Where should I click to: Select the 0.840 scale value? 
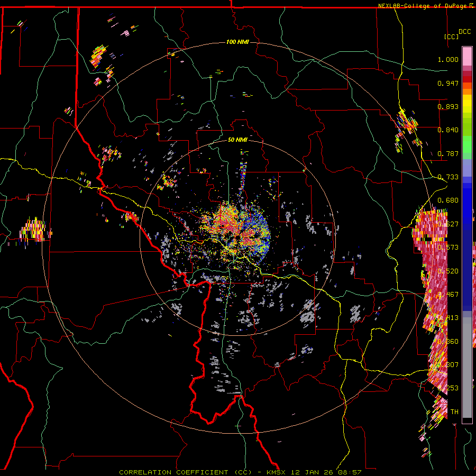pos(448,130)
